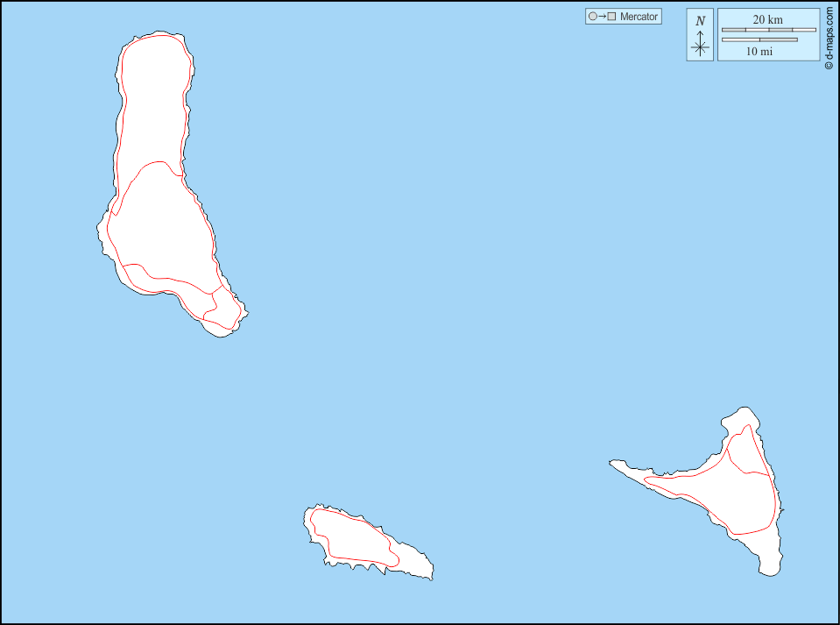Image resolution: width=840 pixels, height=625 pixels.
Task: Click the square icon in projection box
Action: [611, 17]
